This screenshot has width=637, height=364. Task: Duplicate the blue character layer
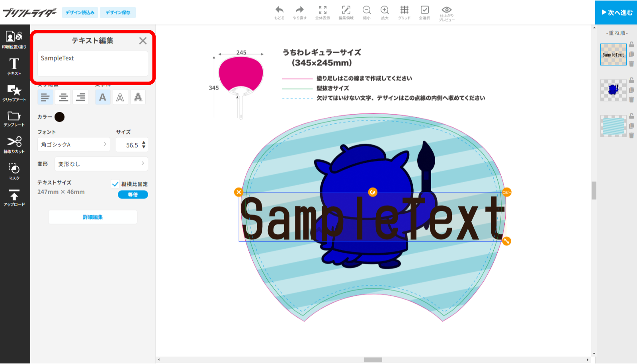point(631,90)
